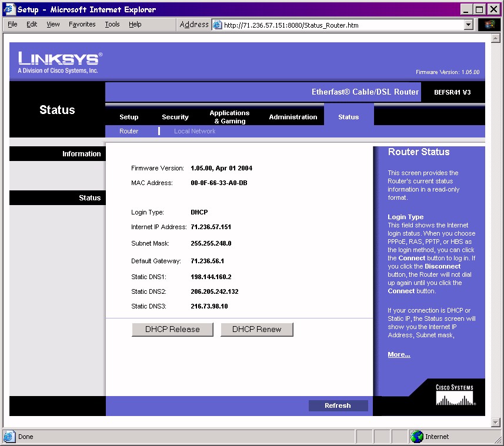The width and height of the screenshot is (504, 446).
Task: Click the DHCP Renew button
Action: coord(257,330)
